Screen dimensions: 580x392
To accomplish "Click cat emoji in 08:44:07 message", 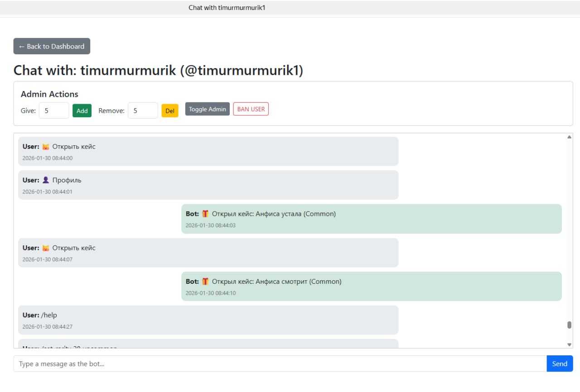I will tap(46, 248).
